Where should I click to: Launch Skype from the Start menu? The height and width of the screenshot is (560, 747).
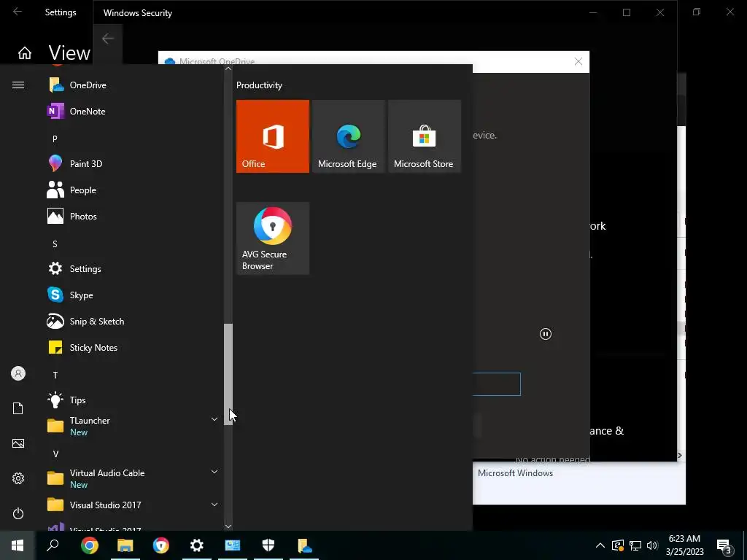pos(133,295)
